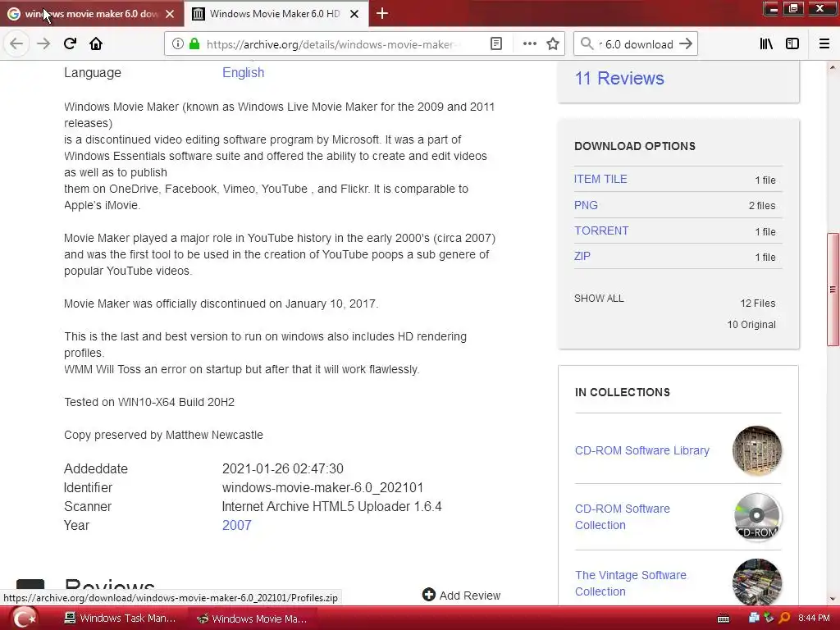840x630 pixels.
Task: Click Add Review text
Action: tap(470, 596)
